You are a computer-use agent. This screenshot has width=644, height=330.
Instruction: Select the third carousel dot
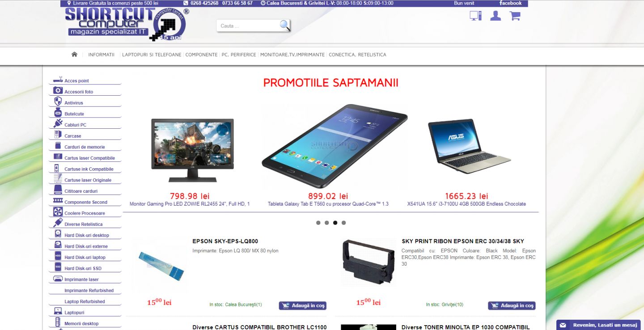pyautogui.click(x=335, y=223)
